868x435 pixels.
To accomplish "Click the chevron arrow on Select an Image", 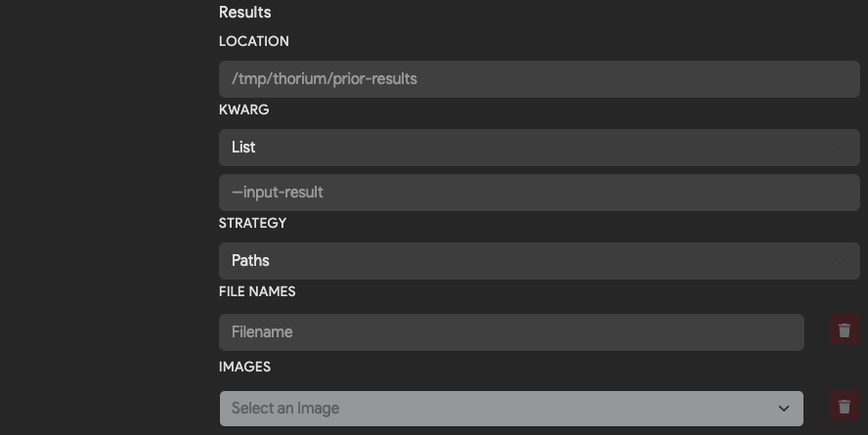I will (784, 409).
